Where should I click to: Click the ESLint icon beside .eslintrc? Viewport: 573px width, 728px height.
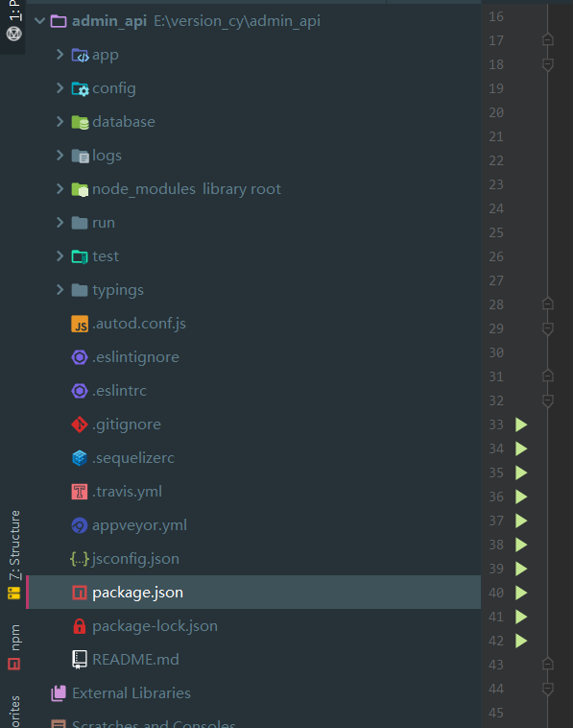pyautogui.click(x=80, y=391)
